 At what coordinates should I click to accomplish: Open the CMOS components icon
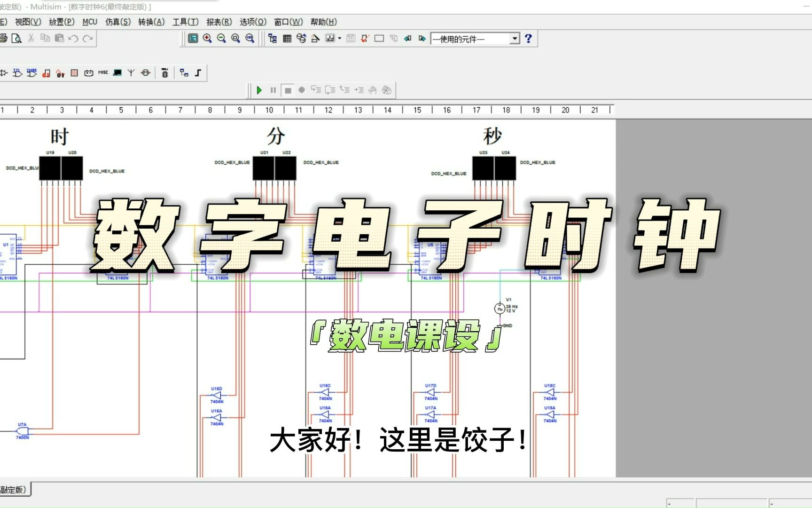31,72
